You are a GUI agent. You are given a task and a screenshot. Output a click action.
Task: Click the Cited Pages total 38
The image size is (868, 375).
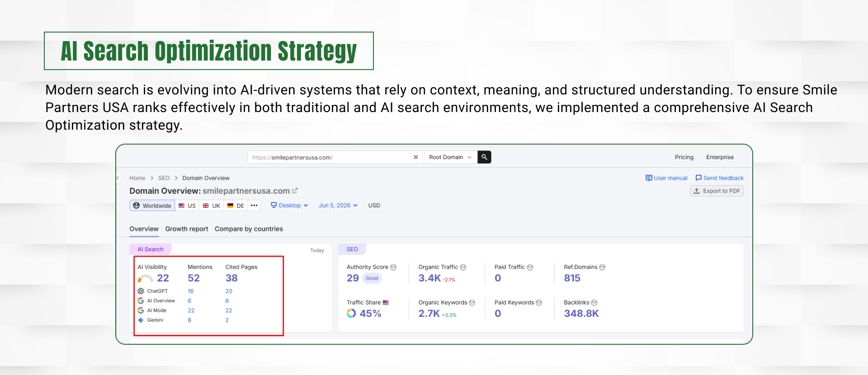tap(231, 278)
